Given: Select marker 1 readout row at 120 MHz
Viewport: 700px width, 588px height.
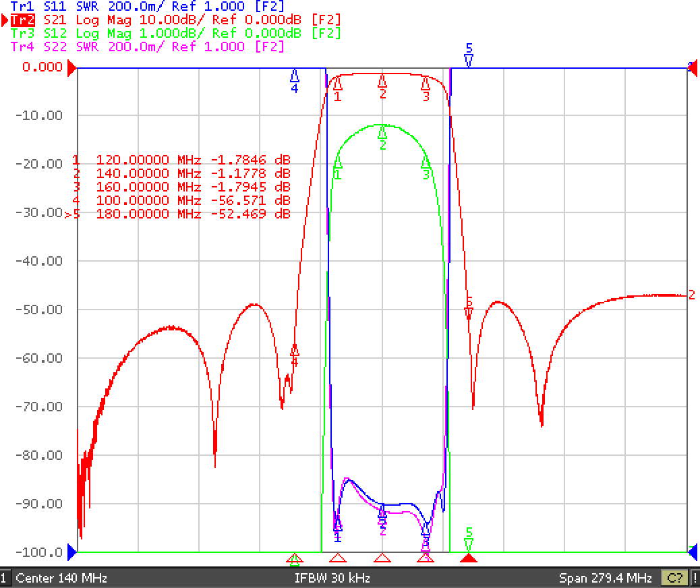Looking at the screenshot, I should coord(181,160).
